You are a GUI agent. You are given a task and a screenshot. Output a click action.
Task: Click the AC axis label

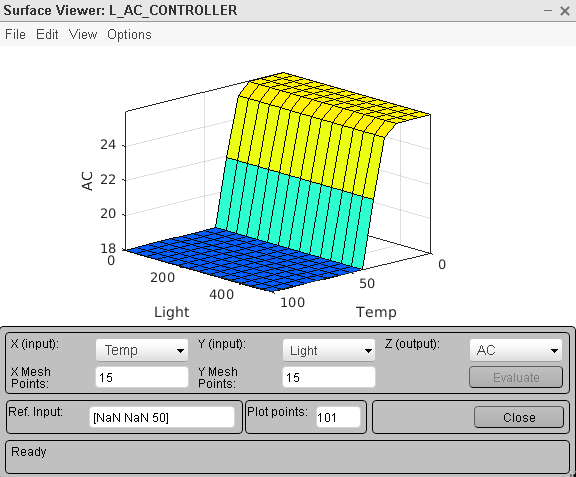(x=87, y=181)
